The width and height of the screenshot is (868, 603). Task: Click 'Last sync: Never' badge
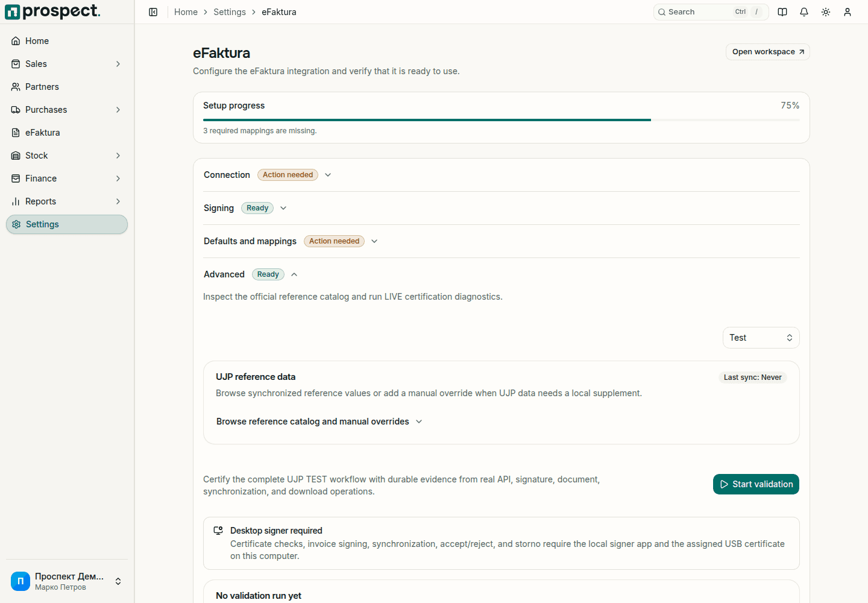(x=752, y=377)
